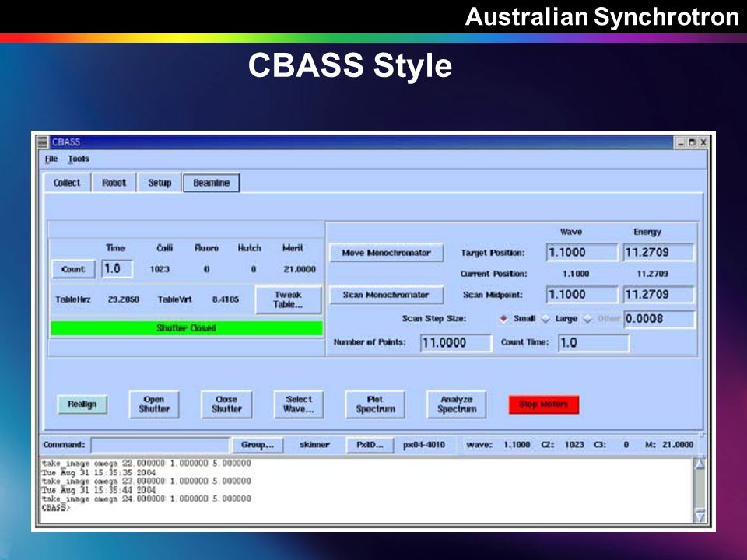Click the TableVrt value 8.4105

226,299
